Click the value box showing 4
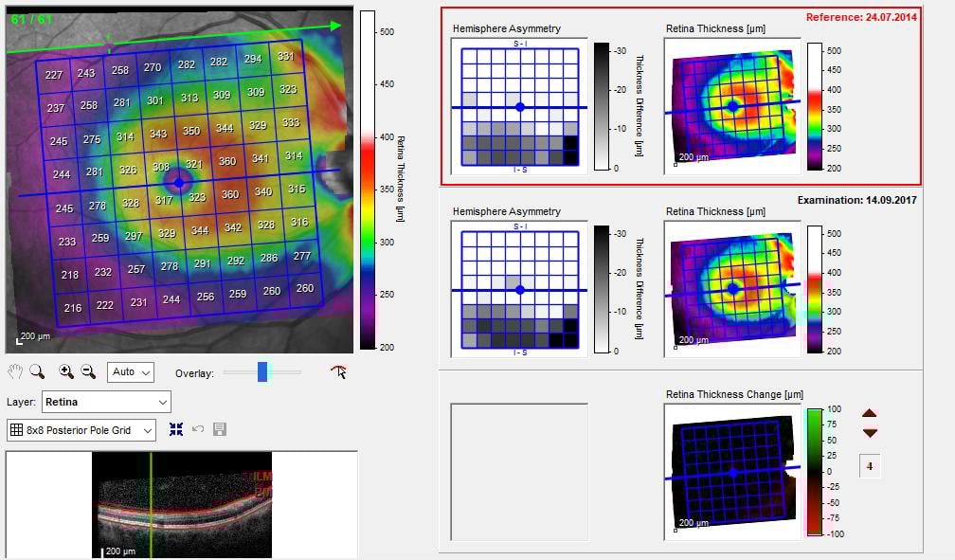The width and height of the screenshot is (955, 560). pyautogui.click(x=870, y=466)
